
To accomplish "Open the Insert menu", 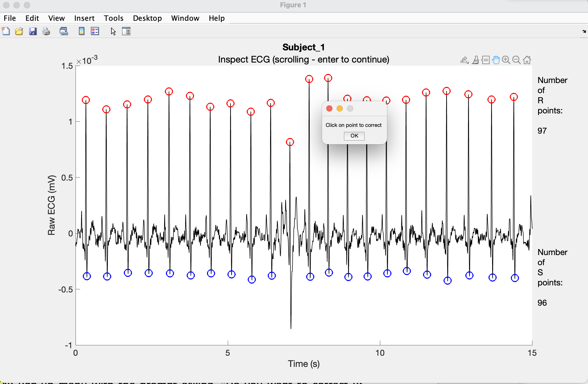I will 84,18.
